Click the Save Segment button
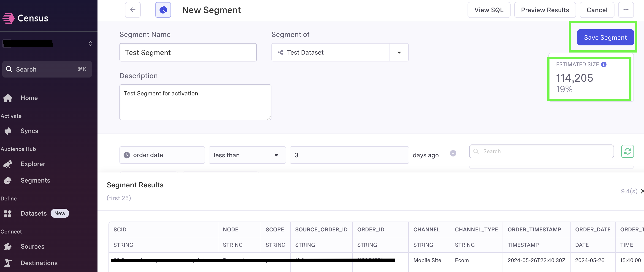Screen dimensions: 644x272 (605, 38)
